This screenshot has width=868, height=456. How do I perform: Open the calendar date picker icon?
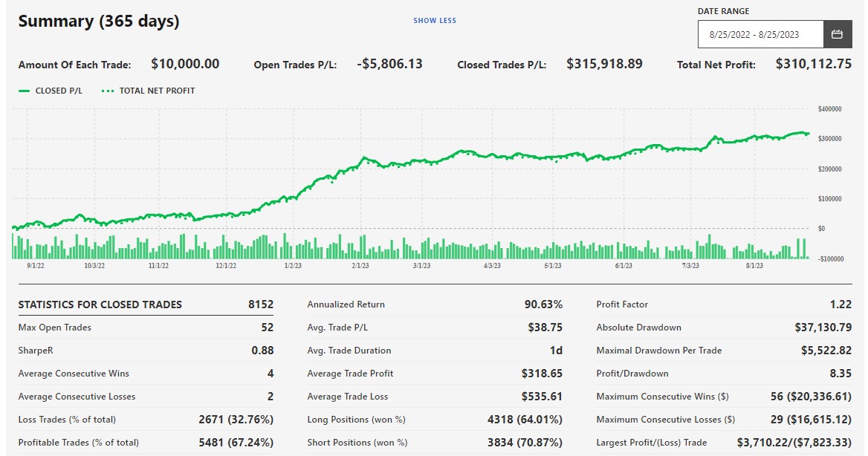837,34
